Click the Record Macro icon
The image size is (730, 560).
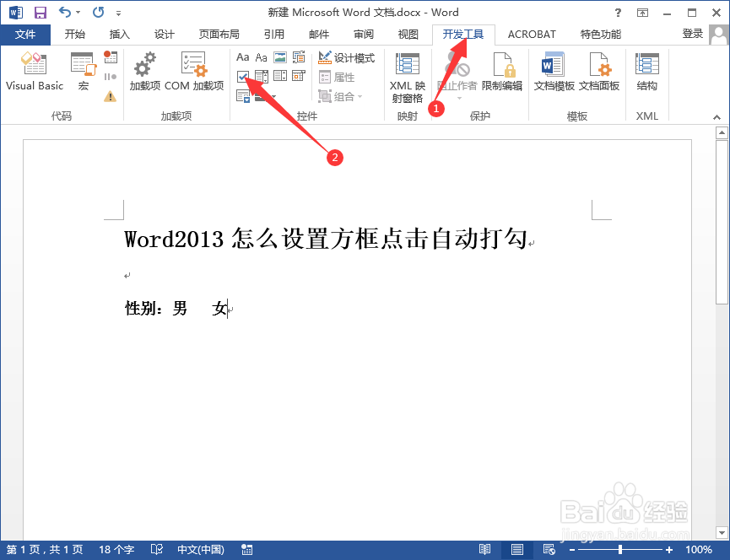pyautogui.click(x=111, y=57)
